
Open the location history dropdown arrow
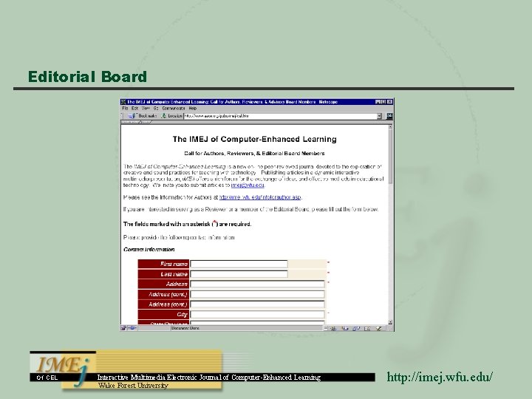click(x=379, y=116)
